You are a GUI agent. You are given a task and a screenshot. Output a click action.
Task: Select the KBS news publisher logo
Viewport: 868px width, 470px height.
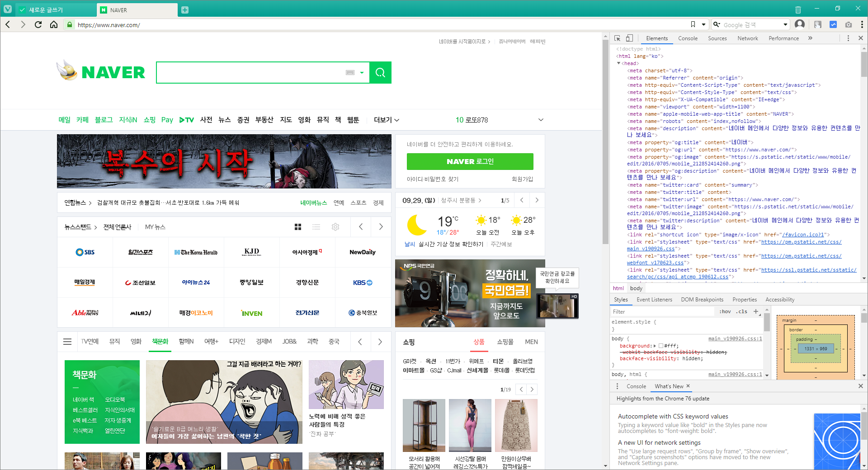363,282
